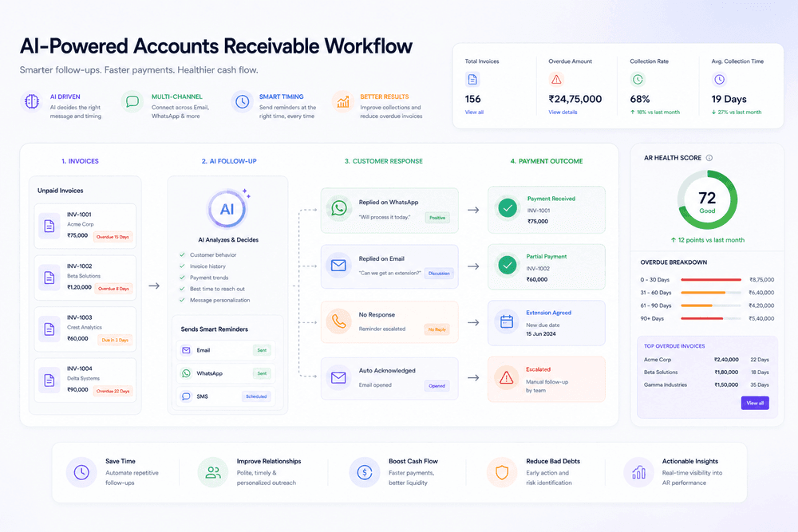This screenshot has width=798, height=532.
Task: Click the Opened tag on Auto Acknowledged
Action: [x=437, y=386]
